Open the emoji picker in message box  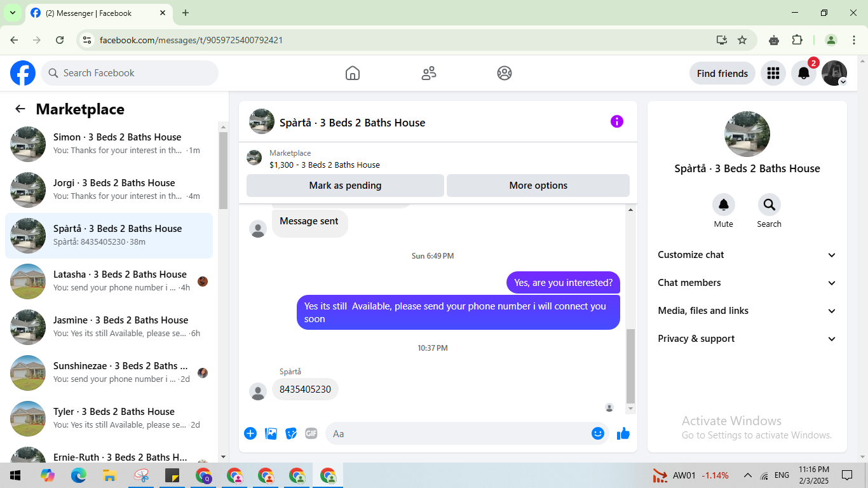pyautogui.click(x=597, y=433)
